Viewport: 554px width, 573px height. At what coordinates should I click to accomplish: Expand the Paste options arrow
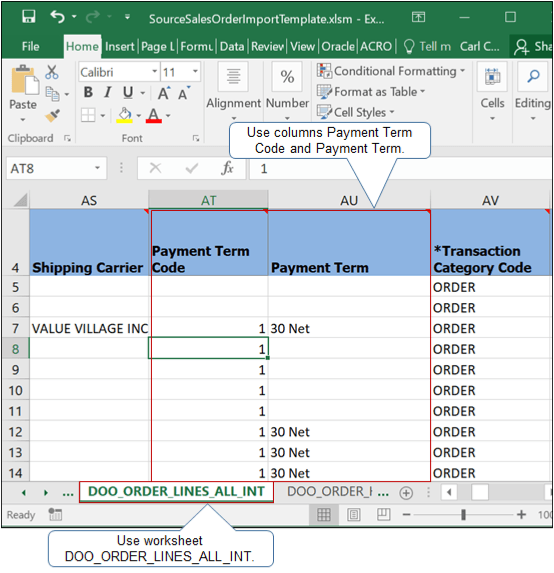coord(23,119)
